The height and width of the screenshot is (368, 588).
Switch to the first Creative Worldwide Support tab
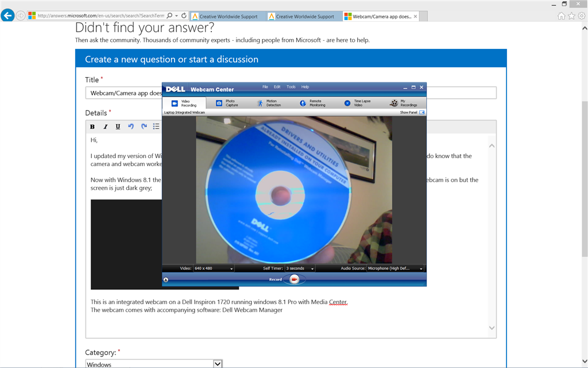(x=227, y=17)
